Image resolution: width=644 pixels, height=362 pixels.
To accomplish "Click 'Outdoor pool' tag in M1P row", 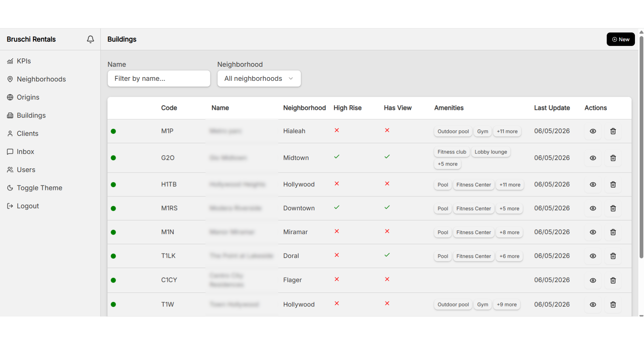I will [x=453, y=131].
